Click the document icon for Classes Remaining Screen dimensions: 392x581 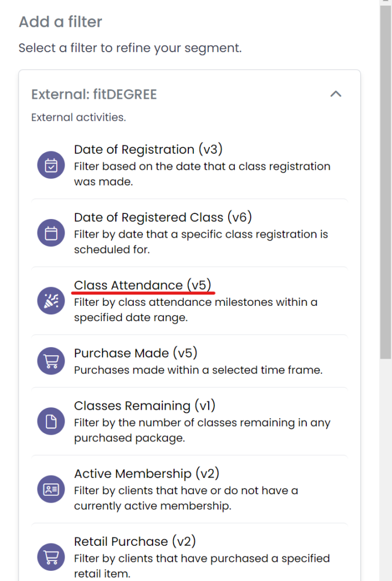coord(51,422)
